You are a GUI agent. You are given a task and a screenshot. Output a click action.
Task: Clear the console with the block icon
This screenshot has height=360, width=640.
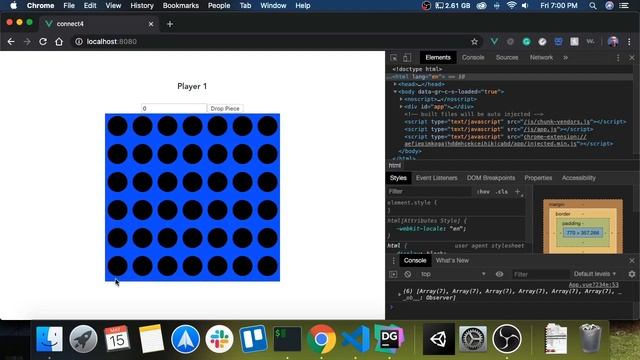coord(408,274)
